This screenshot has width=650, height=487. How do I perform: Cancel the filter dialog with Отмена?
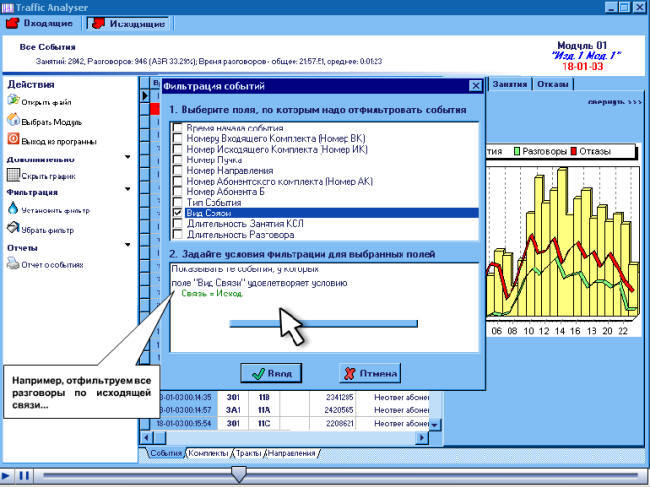(370, 373)
